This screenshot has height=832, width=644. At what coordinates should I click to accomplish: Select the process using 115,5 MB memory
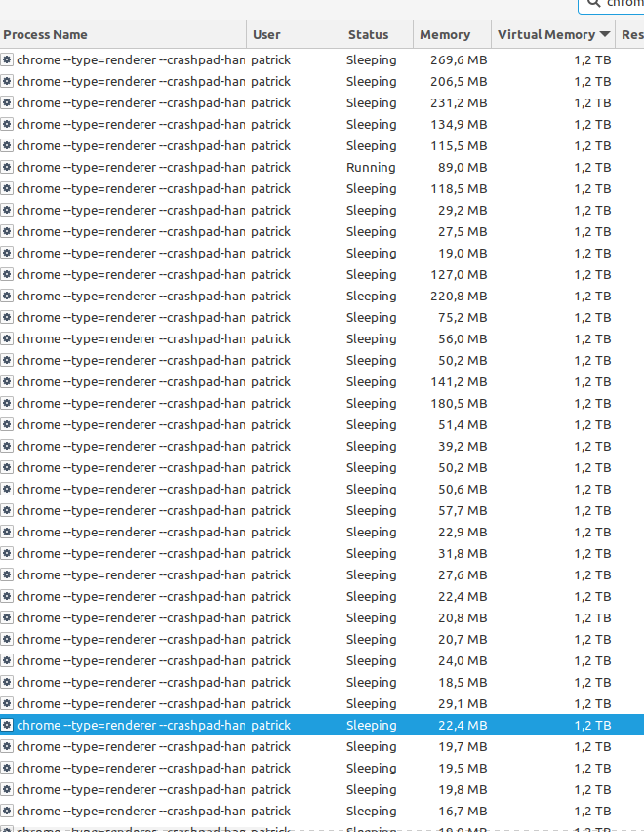tap(322, 146)
